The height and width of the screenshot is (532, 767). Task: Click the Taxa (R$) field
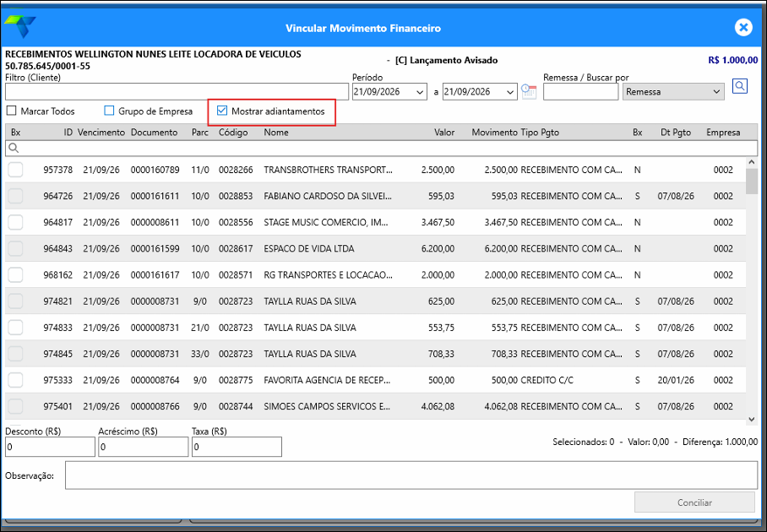[x=237, y=447]
